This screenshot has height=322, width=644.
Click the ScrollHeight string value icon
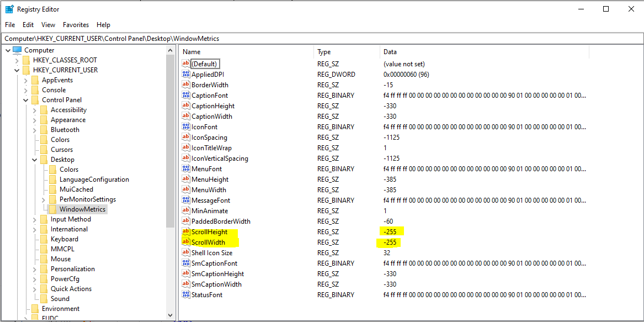point(186,232)
